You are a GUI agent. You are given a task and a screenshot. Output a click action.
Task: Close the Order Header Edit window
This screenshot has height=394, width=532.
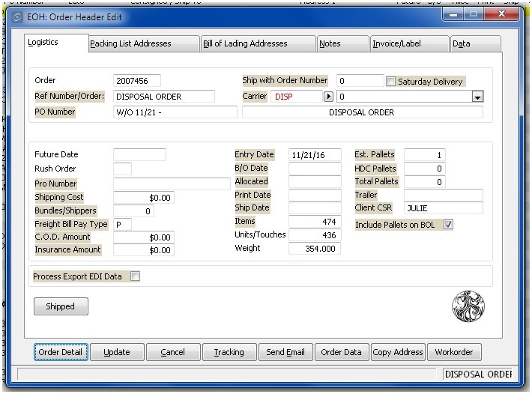501,14
